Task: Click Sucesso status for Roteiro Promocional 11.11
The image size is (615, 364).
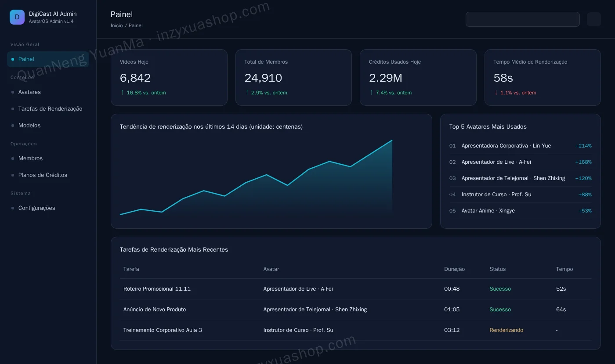Action: [500, 289]
